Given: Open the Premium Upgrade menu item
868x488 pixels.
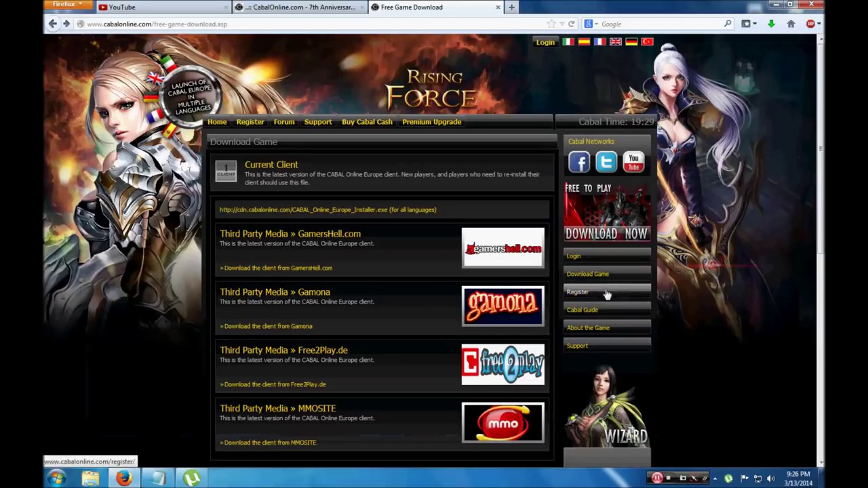Looking at the screenshot, I should [432, 122].
